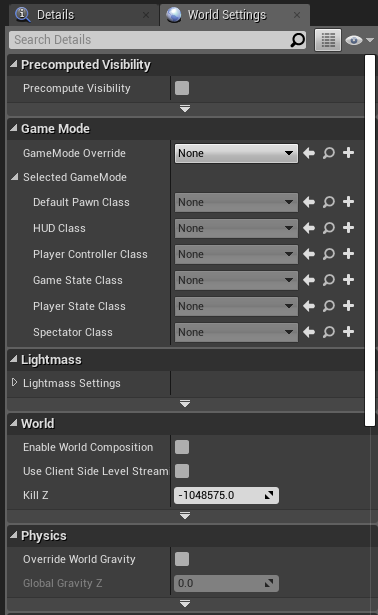The image size is (378, 615).
Task: Use selected asset arrow for Default Pawn Class
Action: [309, 202]
